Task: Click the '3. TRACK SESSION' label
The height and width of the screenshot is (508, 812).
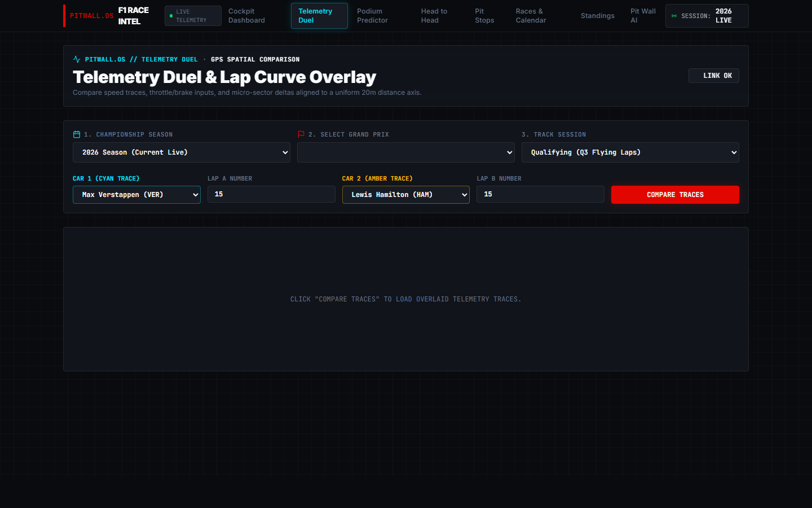Action: pyautogui.click(x=554, y=134)
